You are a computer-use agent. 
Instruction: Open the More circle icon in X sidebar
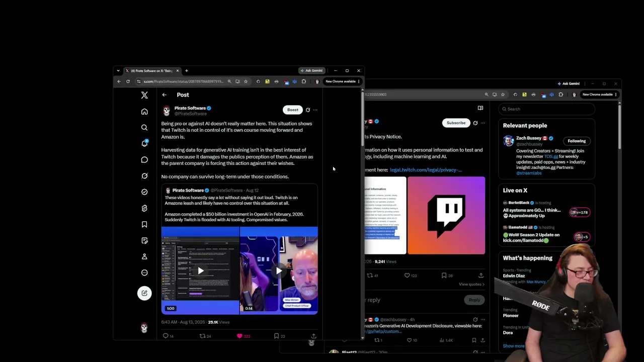(x=144, y=273)
